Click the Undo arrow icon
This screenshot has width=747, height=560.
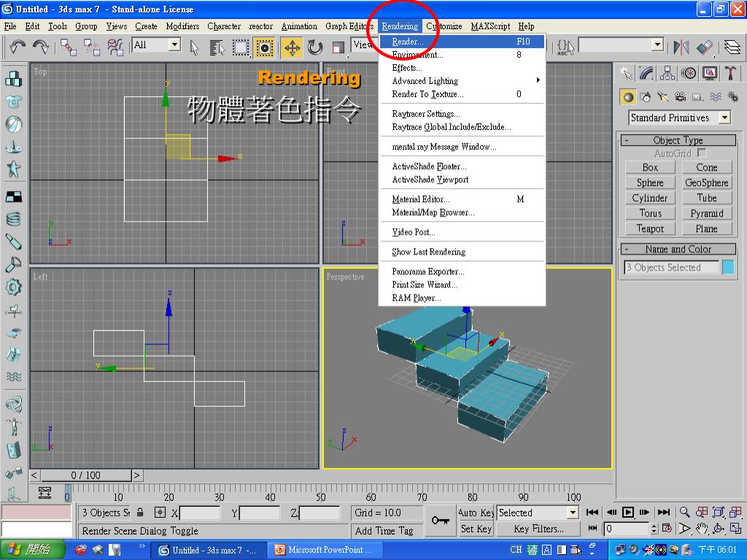coord(18,47)
